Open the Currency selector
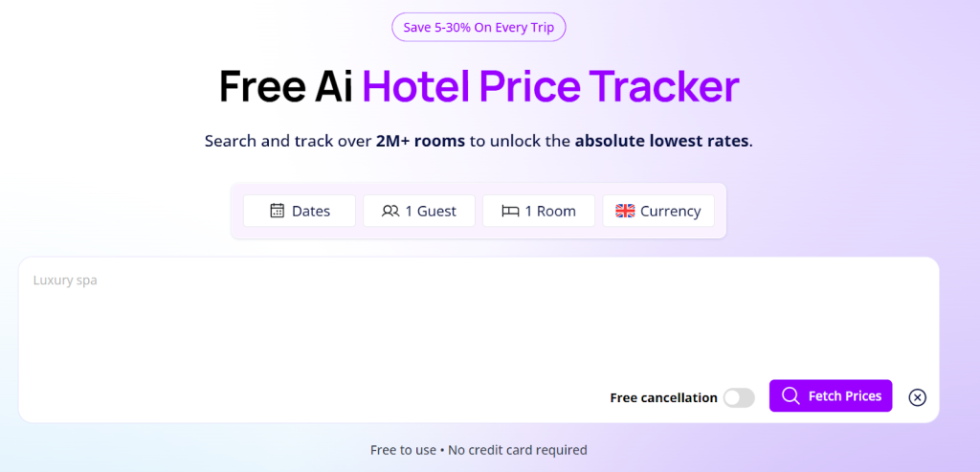980x472 pixels. click(658, 211)
